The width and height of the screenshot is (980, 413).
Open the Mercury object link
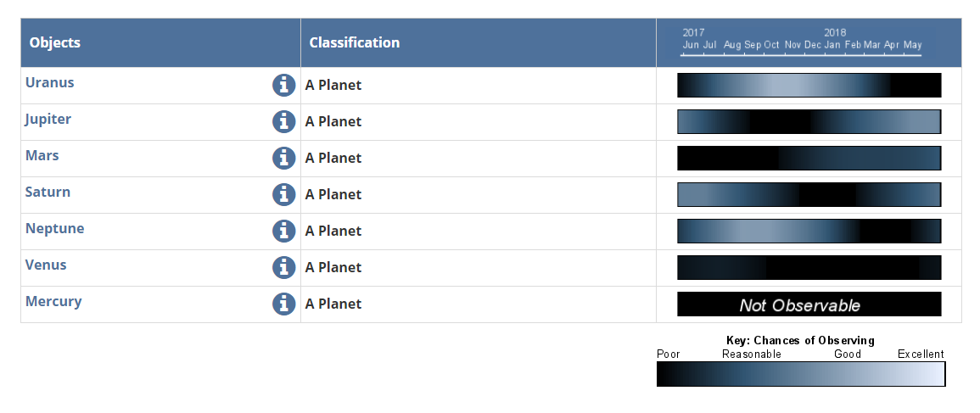pyautogui.click(x=53, y=301)
